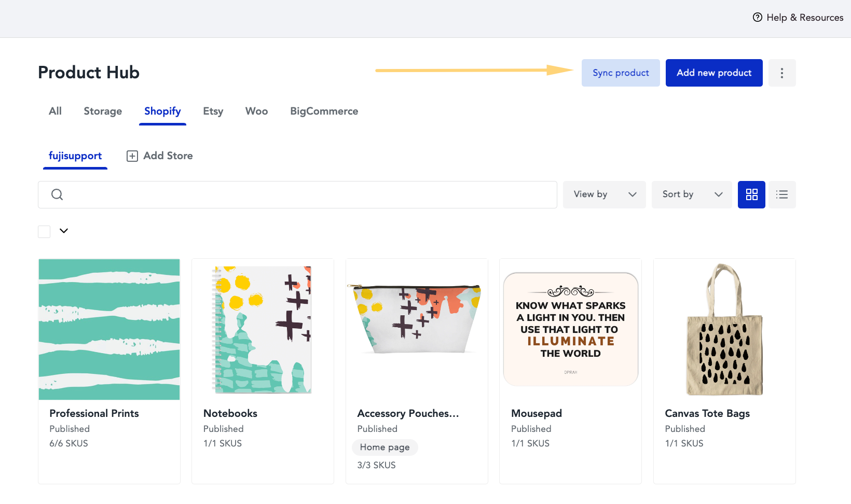The width and height of the screenshot is (851, 504).
Task: Select the Storage tab
Action: tap(103, 111)
